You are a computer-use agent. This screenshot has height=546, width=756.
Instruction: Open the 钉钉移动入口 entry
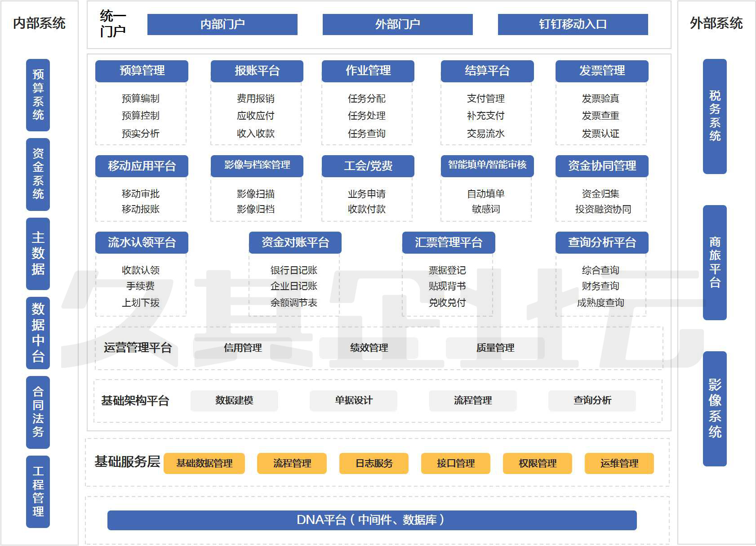(573, 24)
